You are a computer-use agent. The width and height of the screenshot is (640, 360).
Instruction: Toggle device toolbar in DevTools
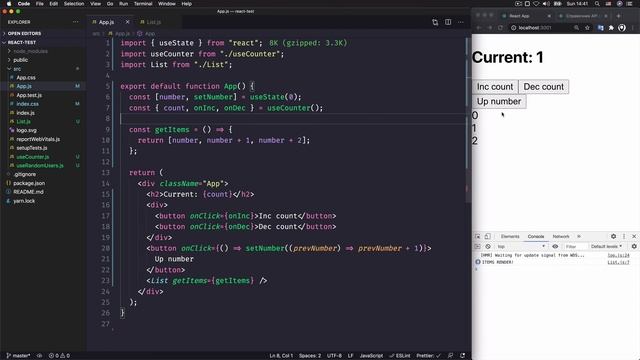coord(487,237)
